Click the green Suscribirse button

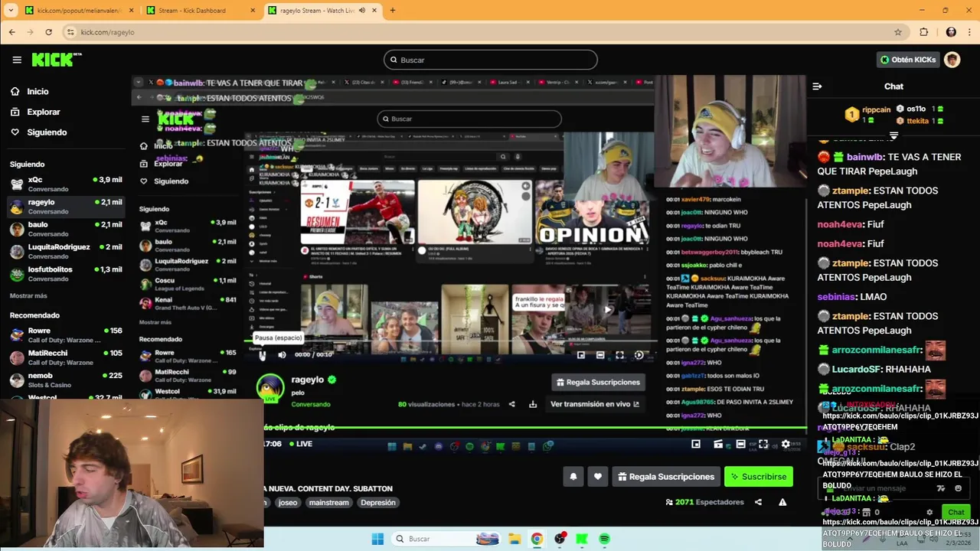tap(759, 477)
